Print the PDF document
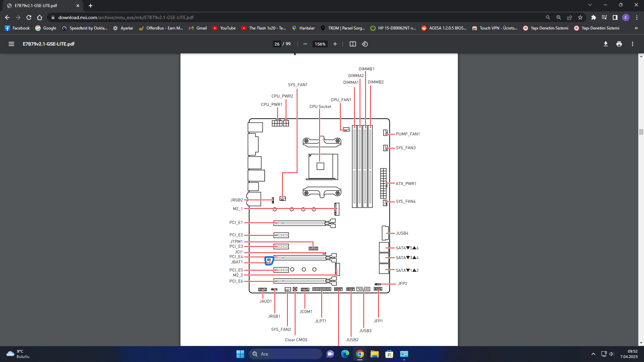This screenshot has width=644, height=362. (x=619, y=44)
